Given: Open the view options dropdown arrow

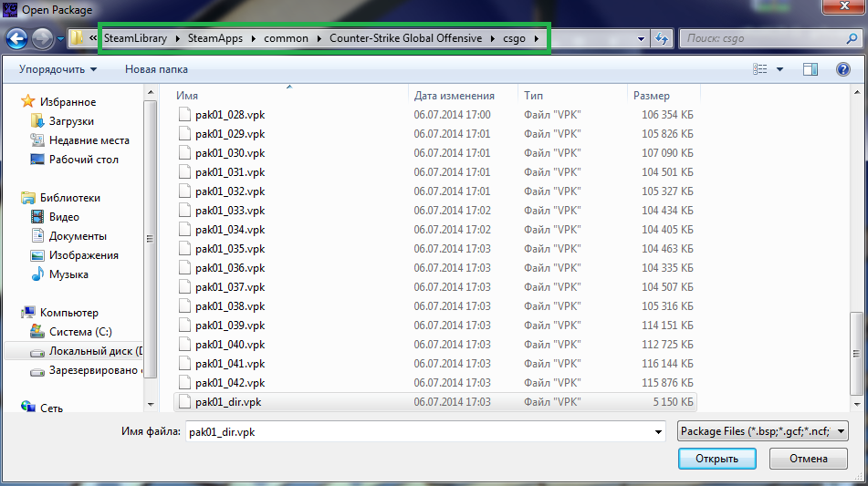Looking at the screenshot, I should pyautogui.click(x=779, y=69).
